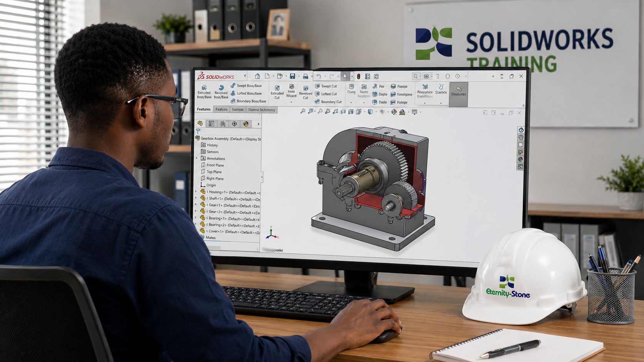Click the Print icon
This screenshot has height=362, width=644.
coord(305,76)
